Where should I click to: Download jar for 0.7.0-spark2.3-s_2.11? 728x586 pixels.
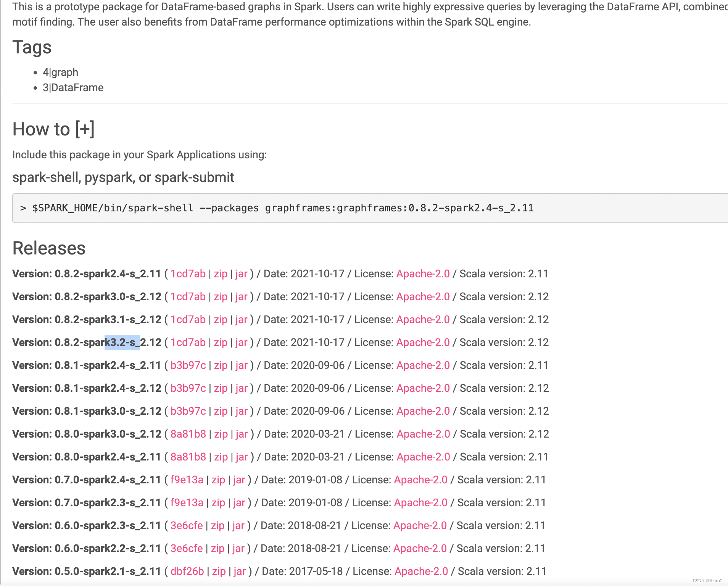(240, 503)
